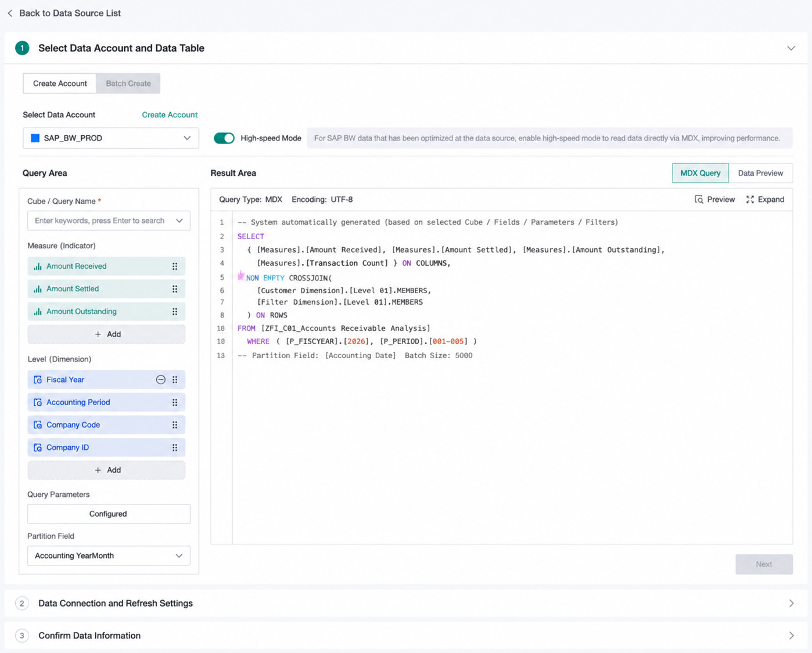Click the Amount Settled measure label
The image size is (812, 653).
73,289
